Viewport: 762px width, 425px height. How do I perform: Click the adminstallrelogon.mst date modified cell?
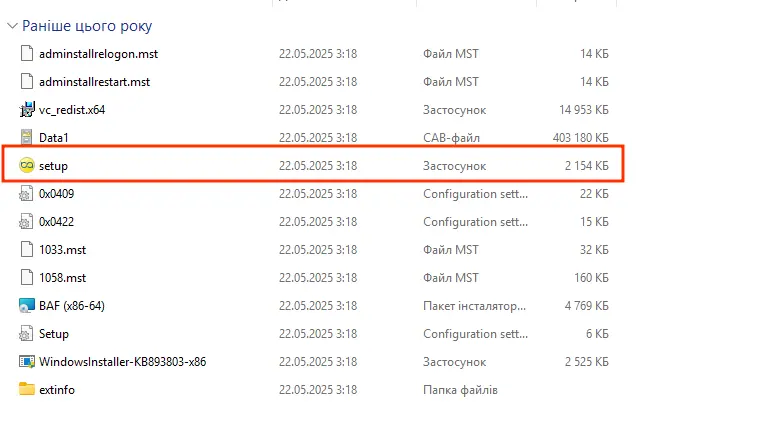317,54
